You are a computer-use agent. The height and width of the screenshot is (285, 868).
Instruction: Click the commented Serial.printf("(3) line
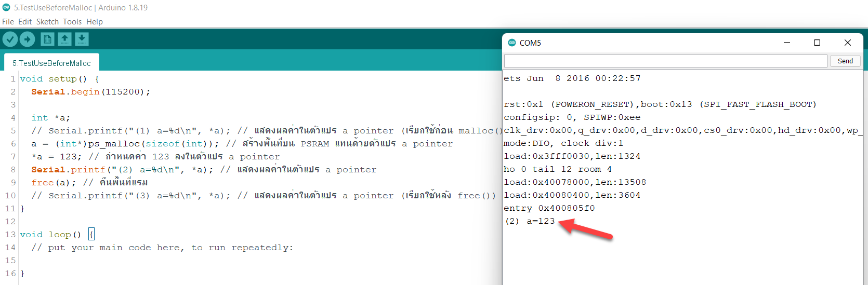coord(264,196)
